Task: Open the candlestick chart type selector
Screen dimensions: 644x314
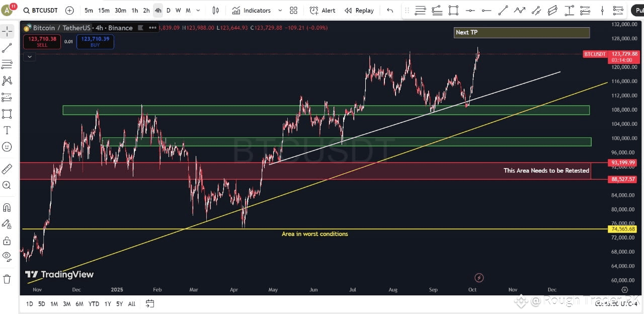Action: pos(215,11)
